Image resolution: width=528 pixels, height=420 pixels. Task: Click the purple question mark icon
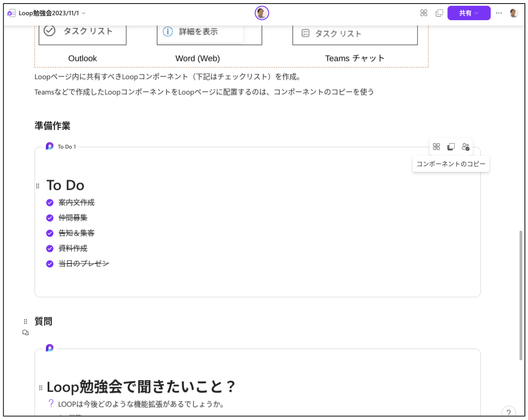click(x=51, y=403)
